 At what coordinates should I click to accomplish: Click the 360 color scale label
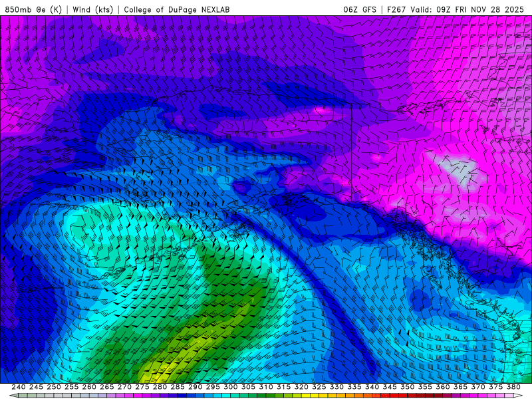[x=442, y=387]
